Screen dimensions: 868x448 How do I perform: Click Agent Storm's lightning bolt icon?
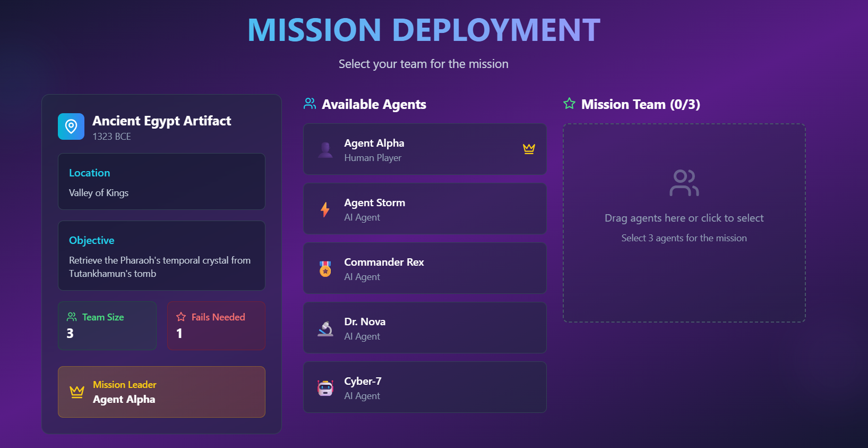click(325, 209)
